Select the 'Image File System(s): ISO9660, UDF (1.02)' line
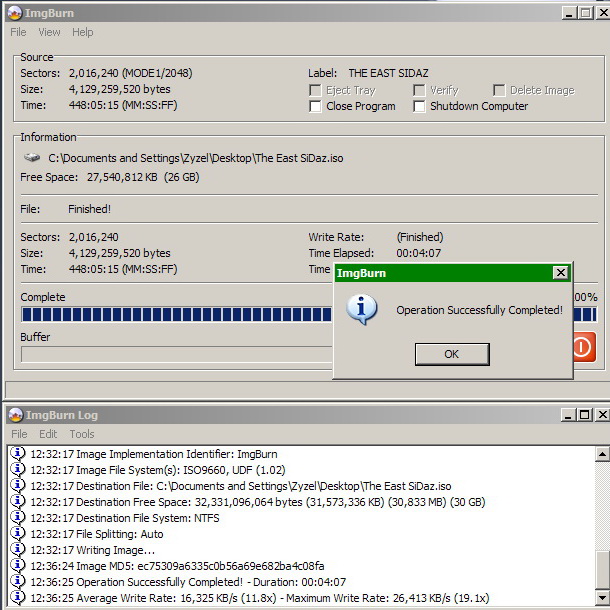 [158, 470]
